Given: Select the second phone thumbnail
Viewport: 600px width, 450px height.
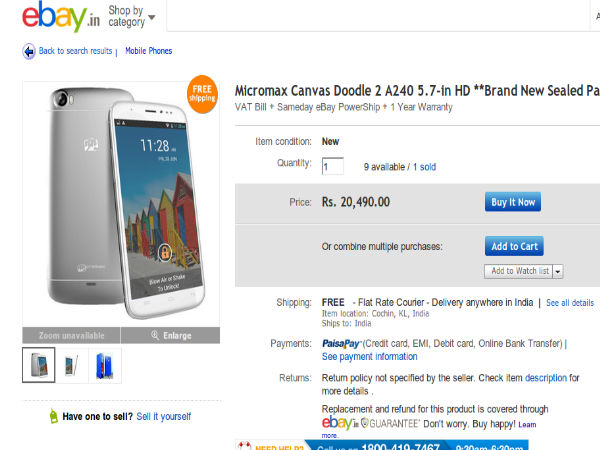Looking at the screenshot, I should (71, 366).
